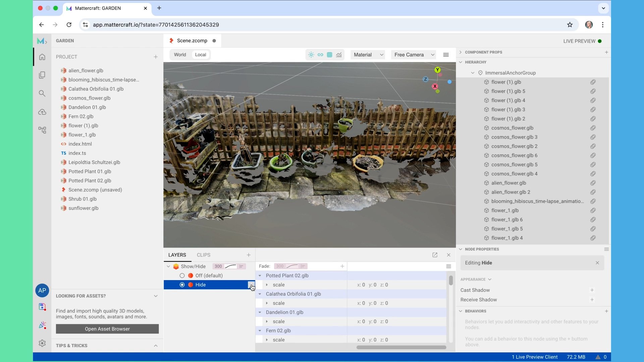644x362 pixels.
Task: Add Receive Shadow property with plus
Action: pos(592,300)
